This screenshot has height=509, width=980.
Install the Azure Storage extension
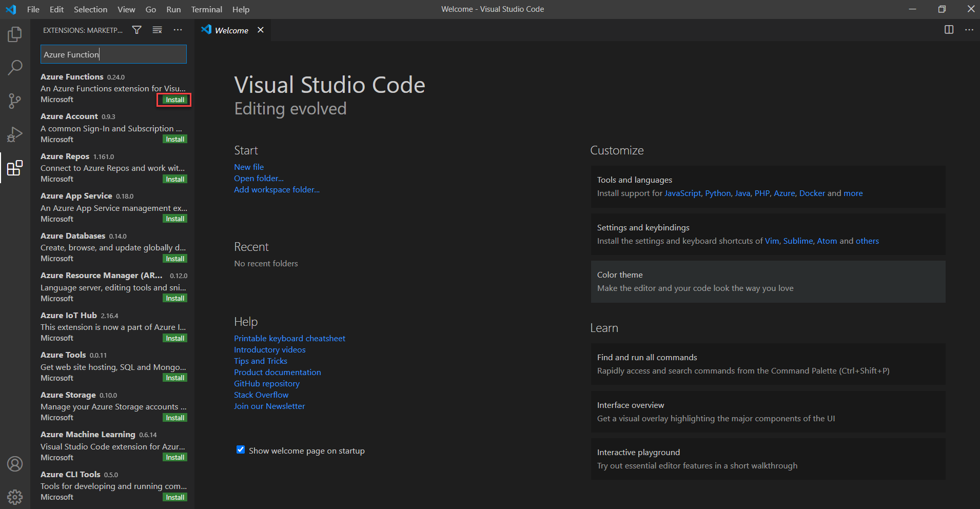click(175, 418)
